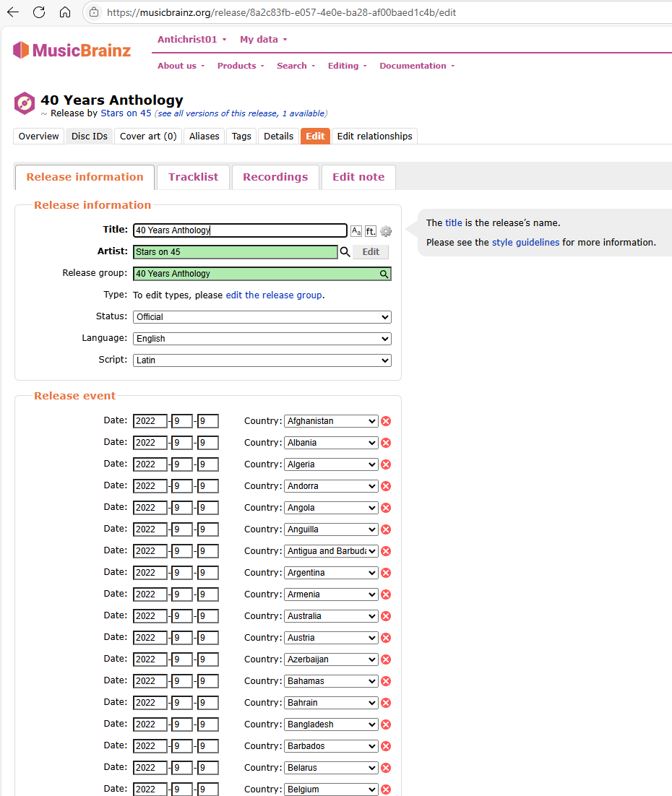Remove the Antigua and Barbuda release event
This screenshot has height=796, width=672.
[x=386, y=551]
